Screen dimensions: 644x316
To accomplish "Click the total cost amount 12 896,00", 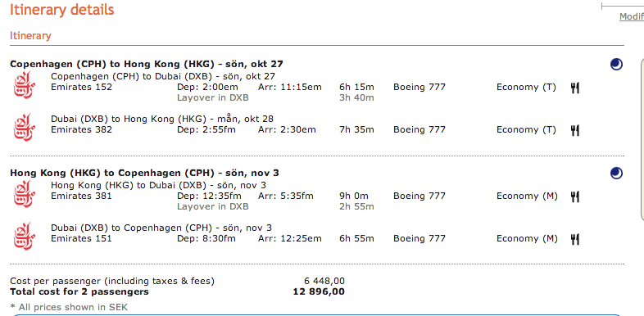I will point(319,291).
